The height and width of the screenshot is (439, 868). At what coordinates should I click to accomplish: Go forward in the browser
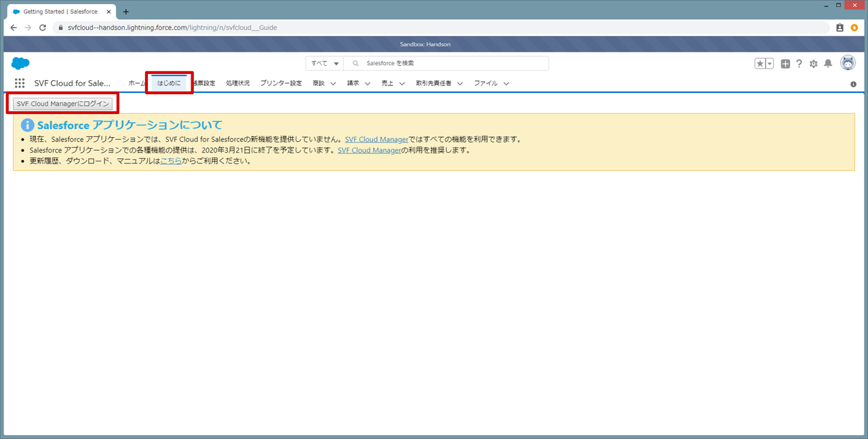pyautogui.click(x=28, y=28)
